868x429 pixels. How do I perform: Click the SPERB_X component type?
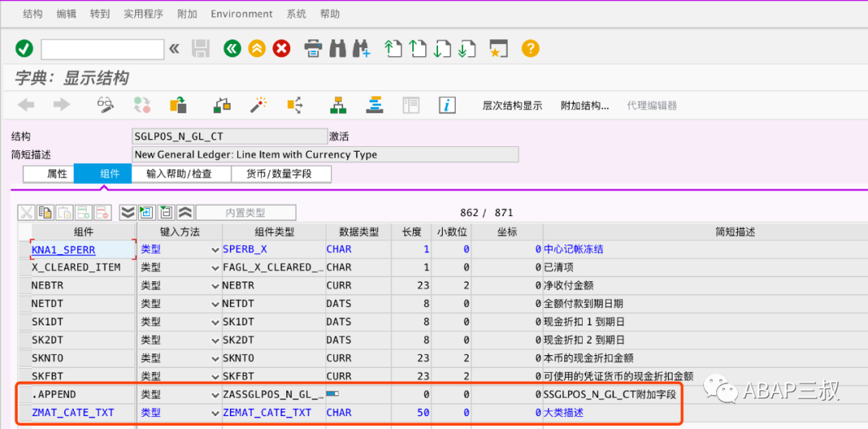click(x=245, y=250)
